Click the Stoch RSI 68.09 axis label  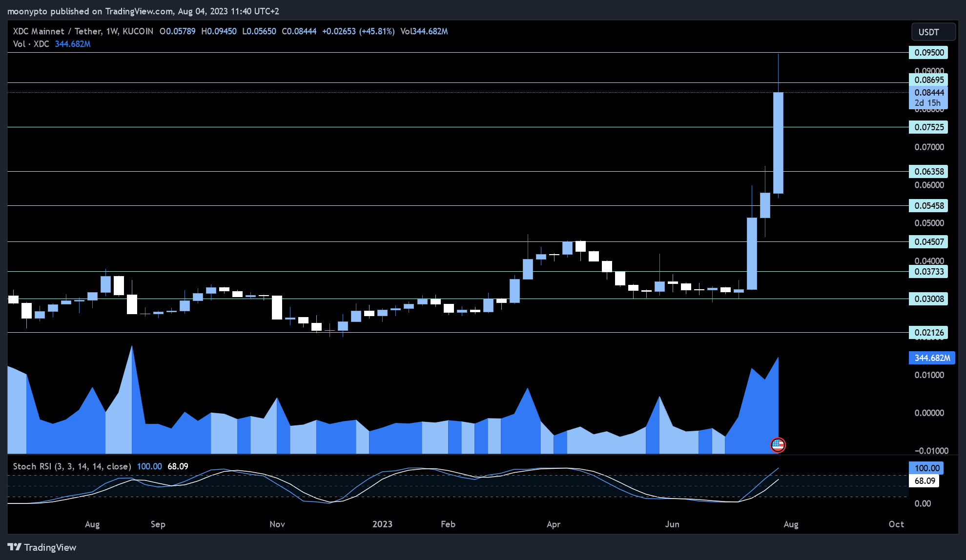point(924,481)
